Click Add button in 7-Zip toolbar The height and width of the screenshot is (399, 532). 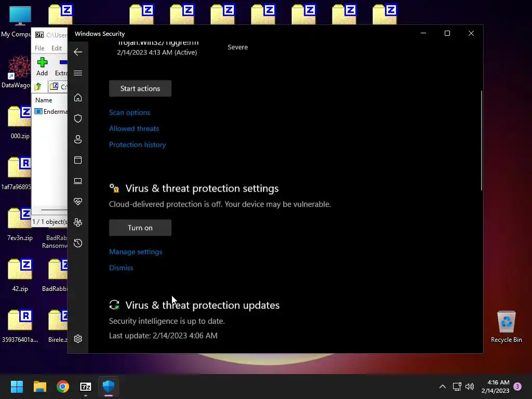42,67
